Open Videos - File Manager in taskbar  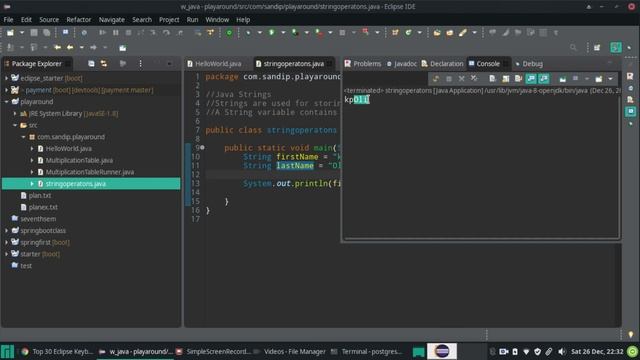pos(290,351)
